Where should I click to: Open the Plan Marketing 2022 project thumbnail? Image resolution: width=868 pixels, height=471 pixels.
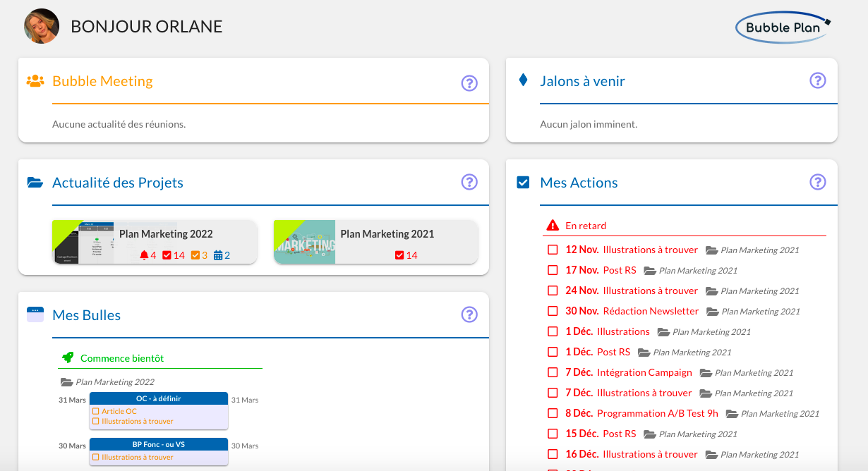[83, 242]
